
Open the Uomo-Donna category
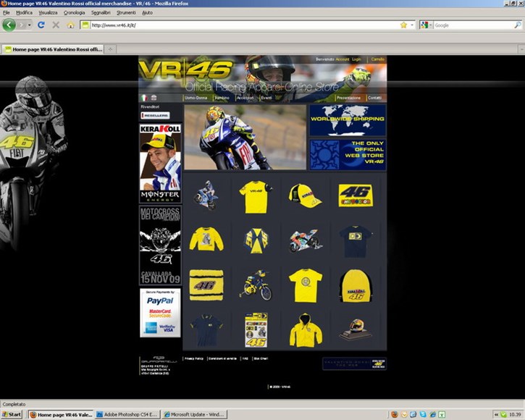[x=196, y=98]
